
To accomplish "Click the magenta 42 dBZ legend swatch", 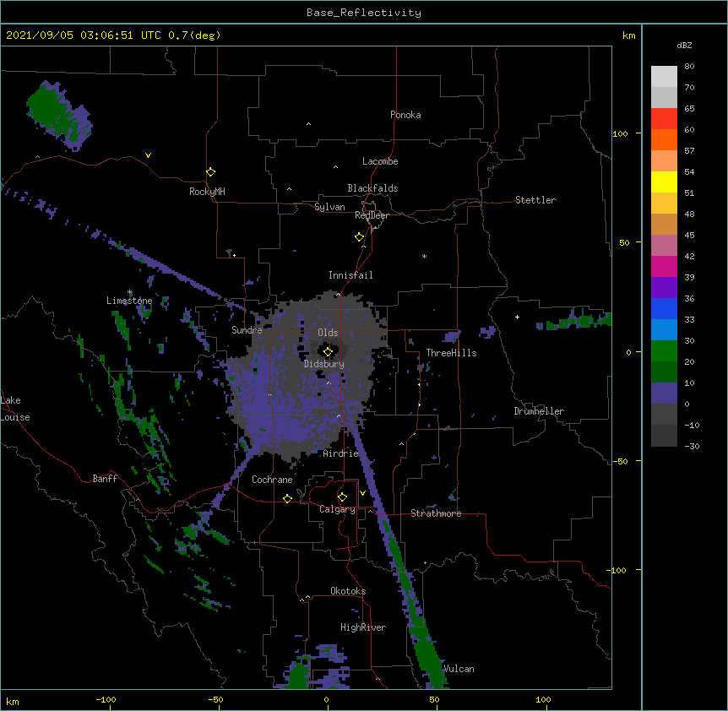I will point(664,266).
